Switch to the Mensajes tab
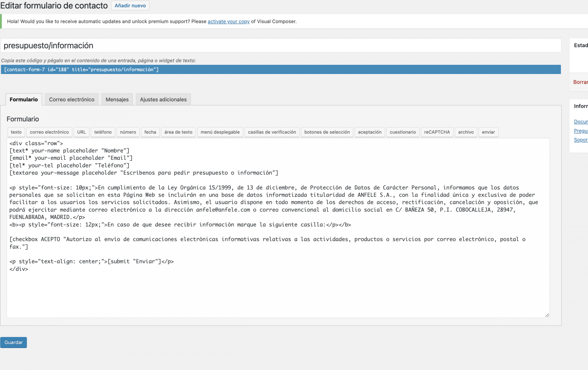The image size is (588, 370). point(117,99)
